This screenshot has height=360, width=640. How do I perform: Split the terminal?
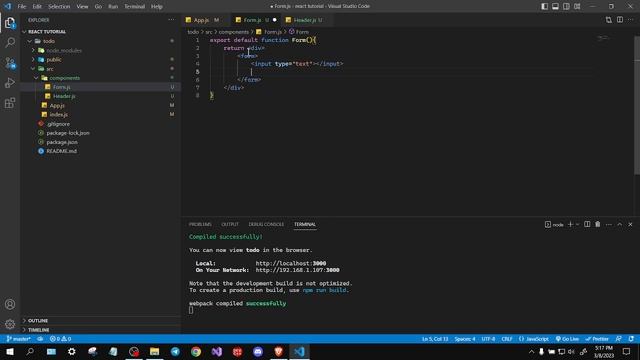point(587,224)
